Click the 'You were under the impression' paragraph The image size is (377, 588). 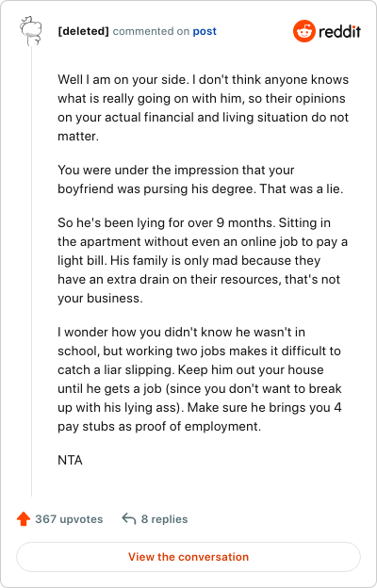coord(201,180)
